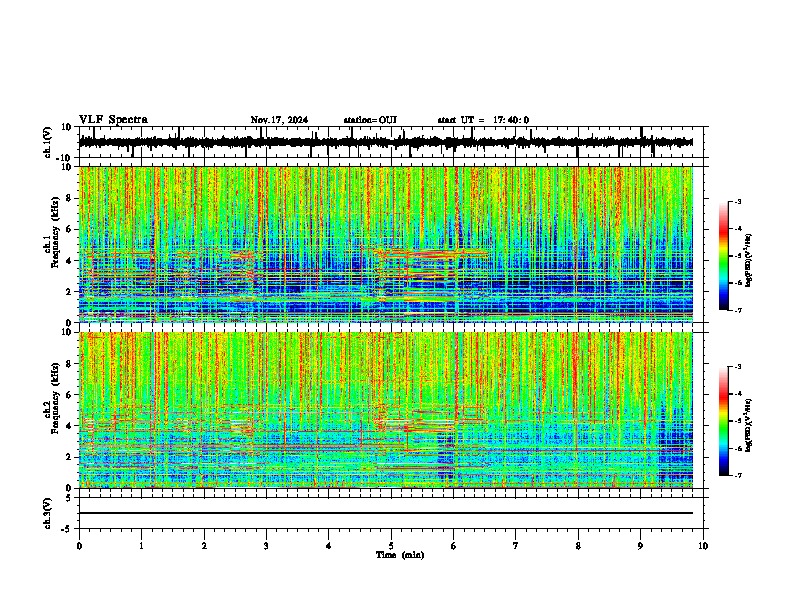Image resolution: width=792 pixels, height=612 pixels.
Task: Click the "start UT = 17:40: 0" label
Action: point(483,120)
